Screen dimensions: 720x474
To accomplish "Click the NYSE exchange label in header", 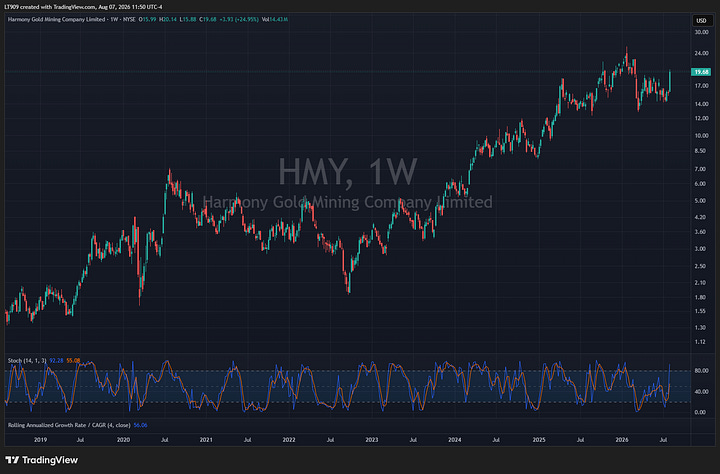I will (x=129, y=19).
